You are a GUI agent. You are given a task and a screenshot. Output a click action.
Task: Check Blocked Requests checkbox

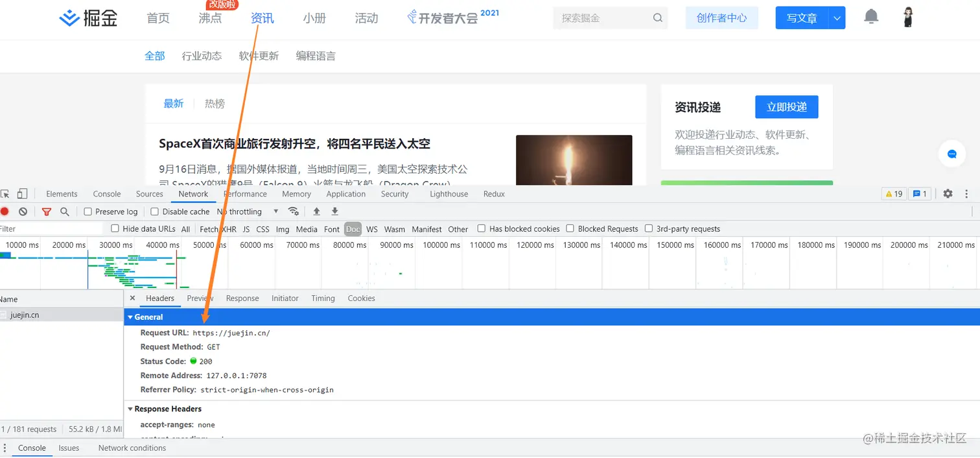click(570, 228)
